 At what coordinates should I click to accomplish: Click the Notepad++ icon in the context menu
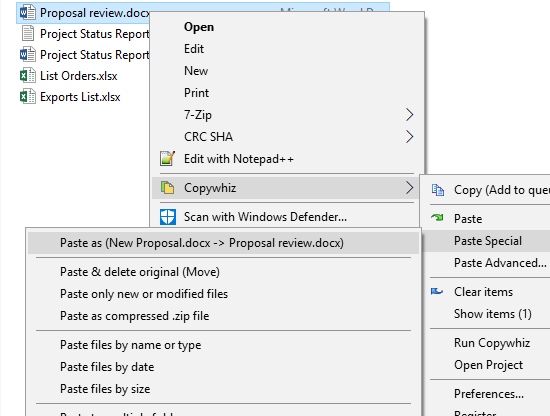[168, 159]
